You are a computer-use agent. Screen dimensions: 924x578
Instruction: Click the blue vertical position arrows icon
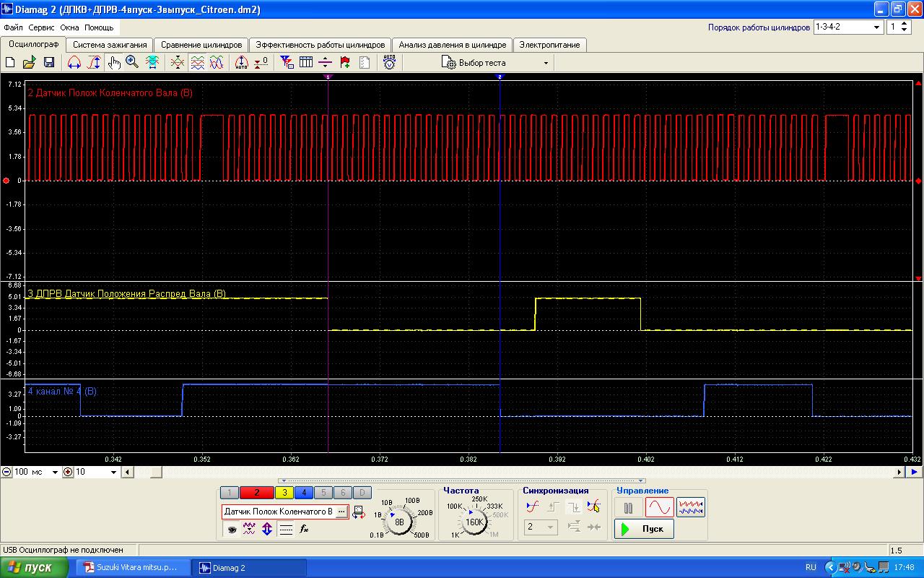tap(267, 530)
